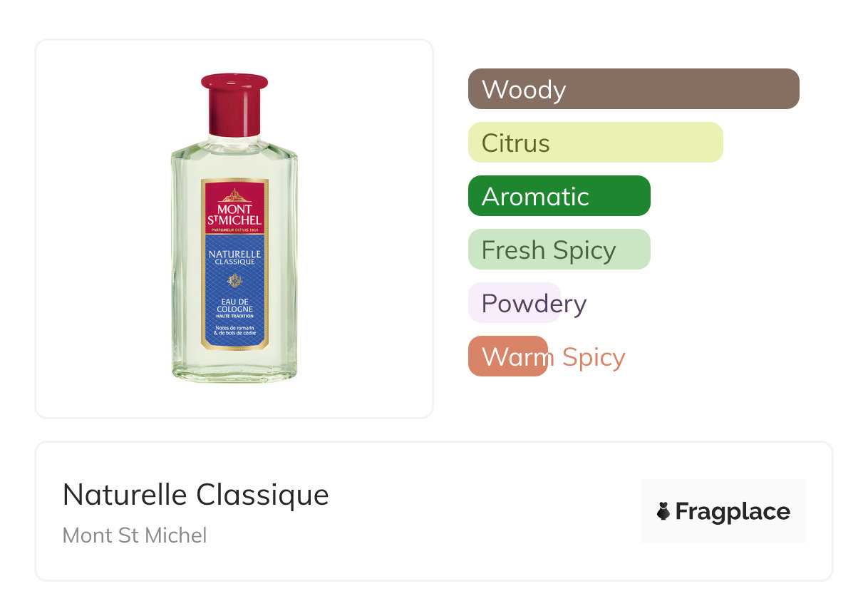This screenshot has height=616, width=868.
Task: Click the Naturelle Classique text on the bottle
Action: click(234, 257)
